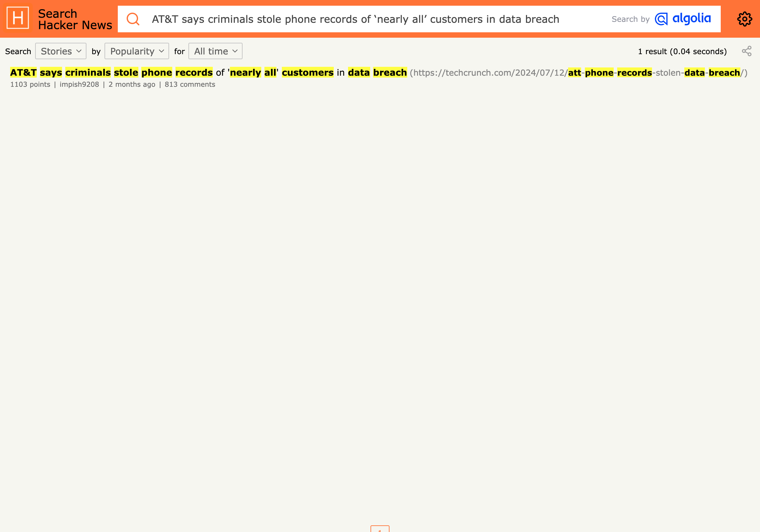Click the settings gear icon

coord(745,18)
